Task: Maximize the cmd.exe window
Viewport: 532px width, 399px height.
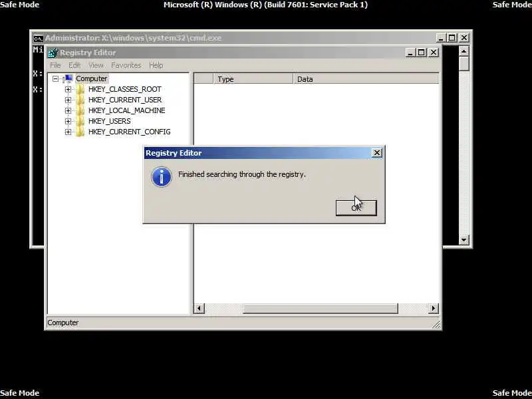Action: [x=452, y=38]
